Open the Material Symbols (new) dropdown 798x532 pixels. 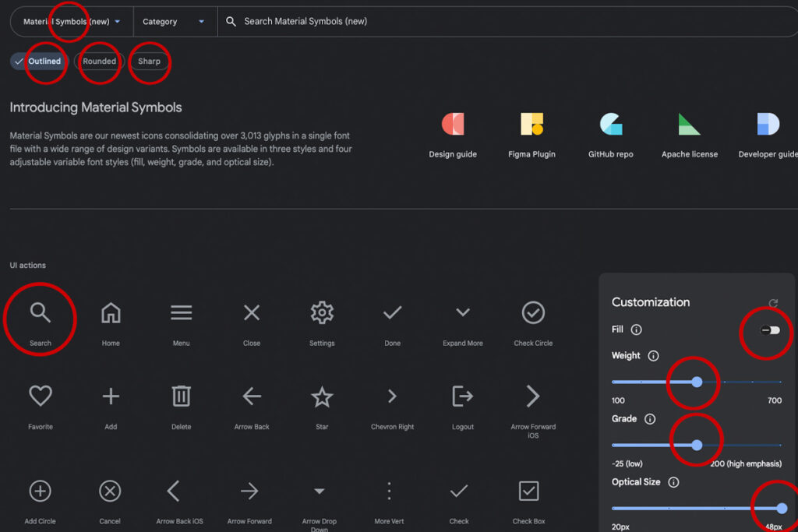pos(72,21)
